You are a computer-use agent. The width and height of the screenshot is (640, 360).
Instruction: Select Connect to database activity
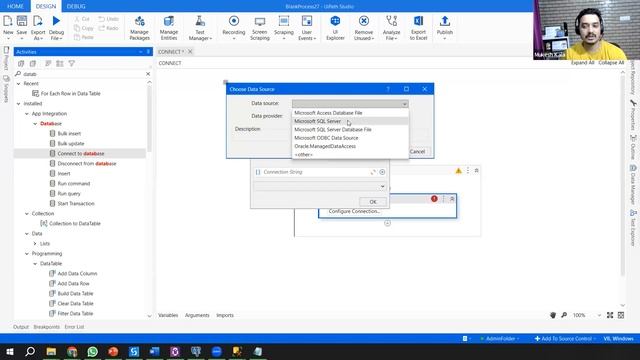pos(80,153)
